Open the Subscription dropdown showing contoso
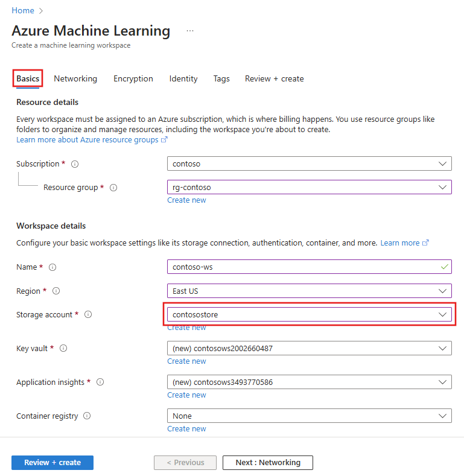The image size is (464, 476). [x=310, y=163]
